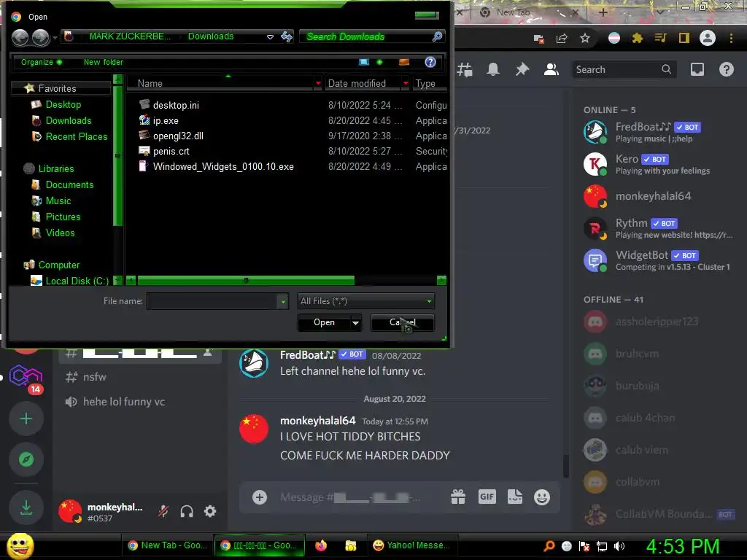Expand Computer in navigation pane

click(58, 265)
